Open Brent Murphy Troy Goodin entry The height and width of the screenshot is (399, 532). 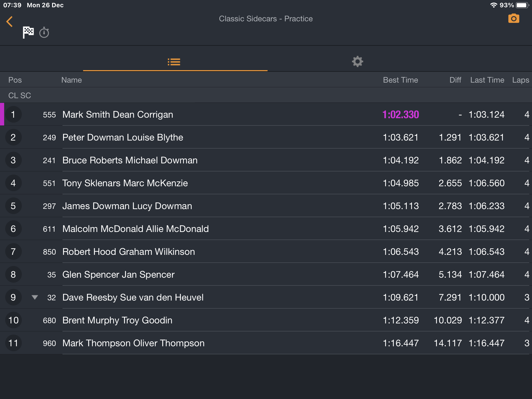[266, 320]
